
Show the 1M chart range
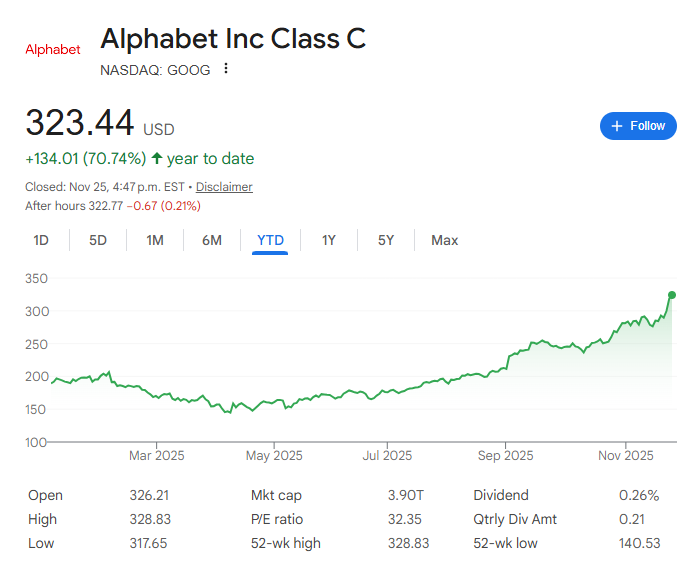pyautogui.click(x=155, y=240)
